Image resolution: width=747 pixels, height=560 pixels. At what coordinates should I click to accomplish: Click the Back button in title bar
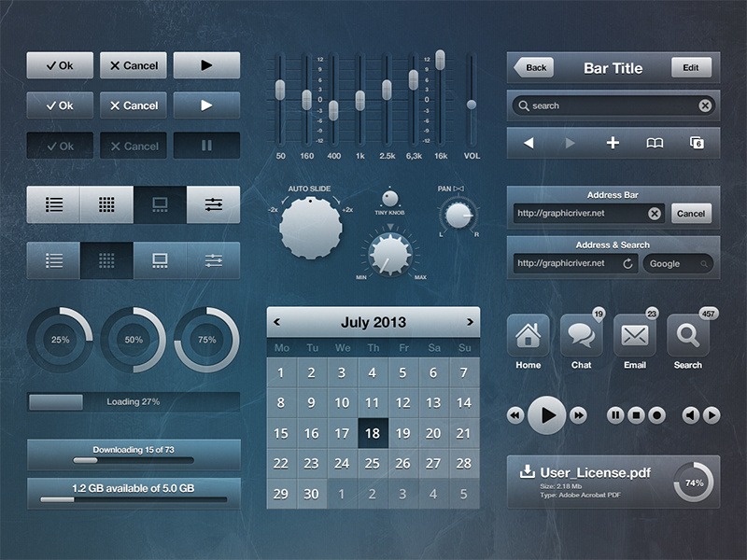(x=534, y=67)
